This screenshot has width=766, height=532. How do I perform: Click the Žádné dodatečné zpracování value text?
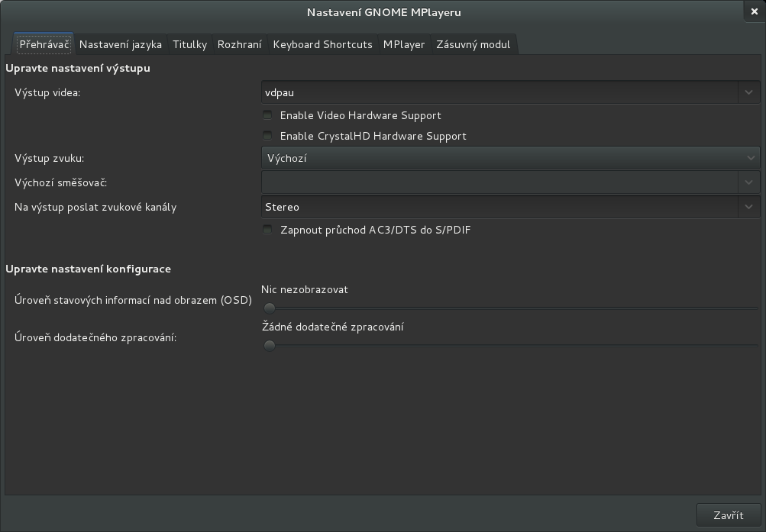333,327
